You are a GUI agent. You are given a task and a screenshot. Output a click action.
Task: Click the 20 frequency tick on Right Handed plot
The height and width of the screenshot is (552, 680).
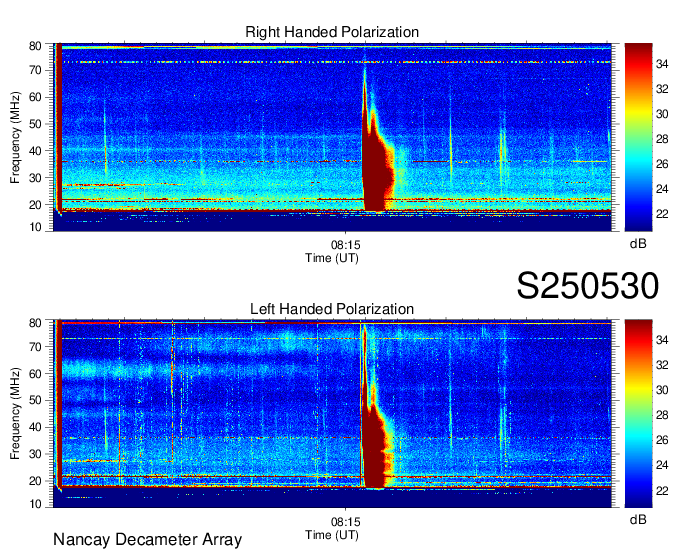point(35,205)
